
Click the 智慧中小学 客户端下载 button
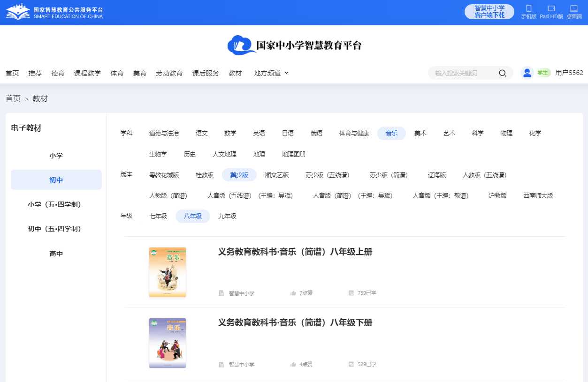(489, 12)
